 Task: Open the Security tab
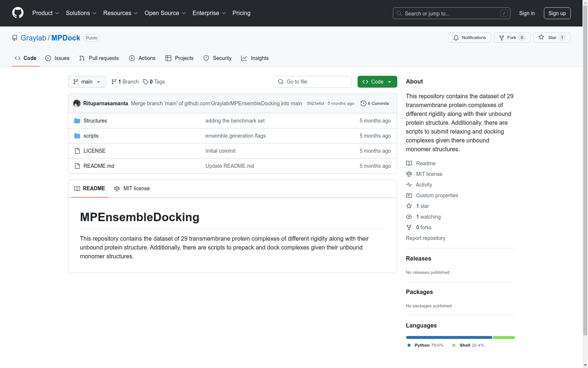218,58
